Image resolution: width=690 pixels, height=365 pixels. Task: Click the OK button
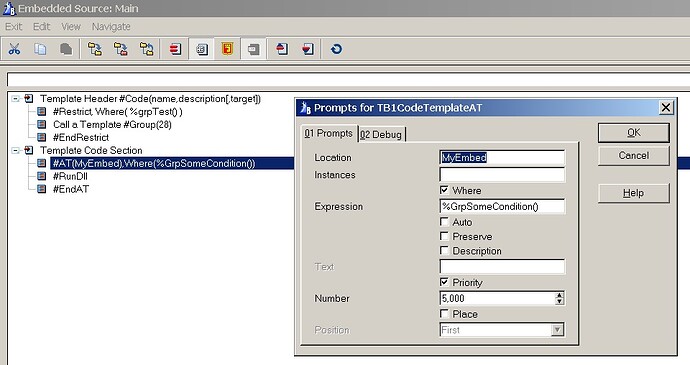[633, 133]
